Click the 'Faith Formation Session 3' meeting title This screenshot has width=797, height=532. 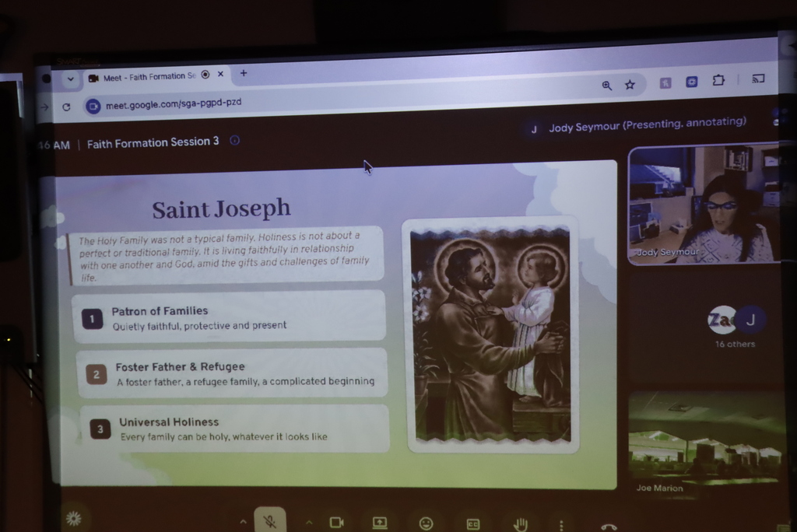point(153,143)
